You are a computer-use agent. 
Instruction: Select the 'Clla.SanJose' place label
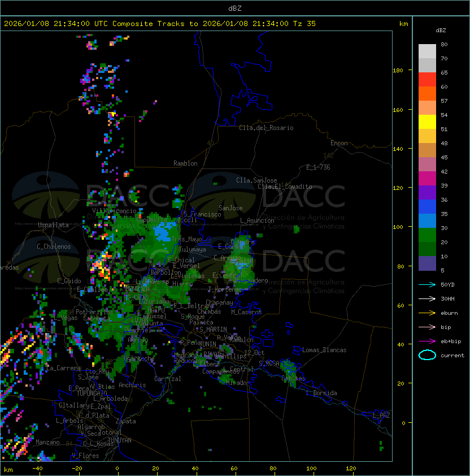click(256, 180)
